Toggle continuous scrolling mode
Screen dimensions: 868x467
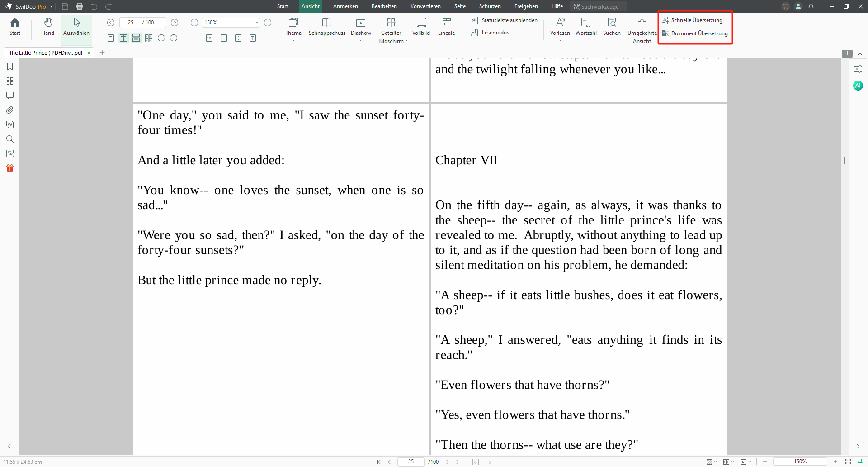click(x=136, y=38)
